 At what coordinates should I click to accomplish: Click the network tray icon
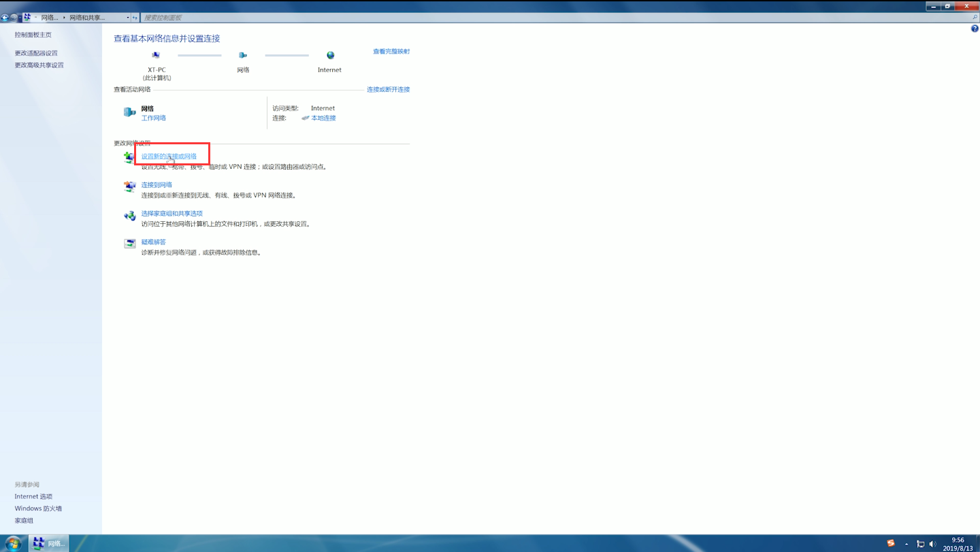(x=920, y=544)
